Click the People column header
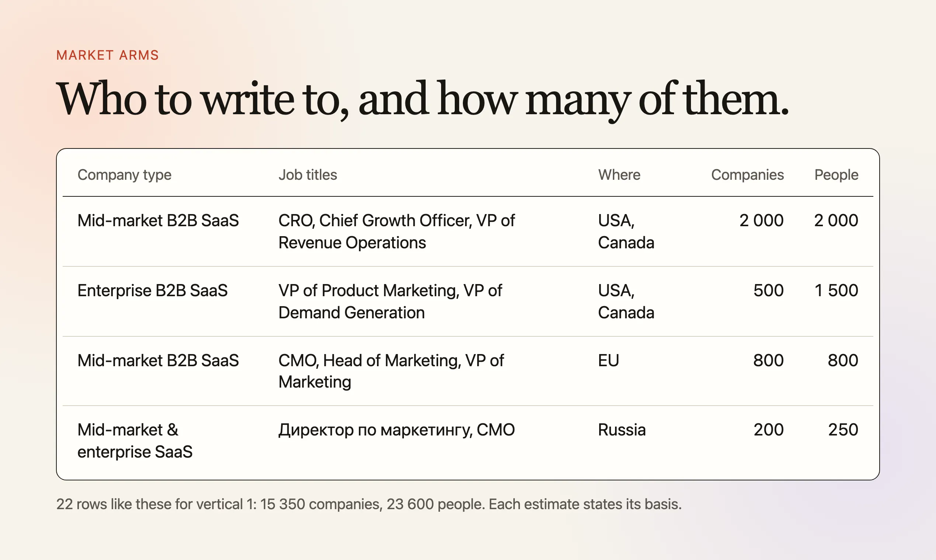 pos(837,175)
